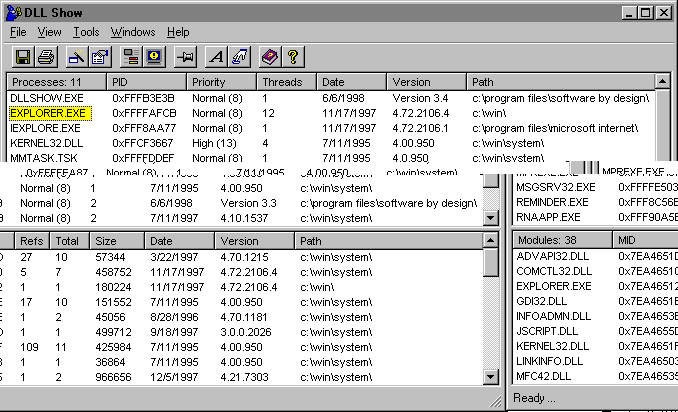The height and width of the screenshot is (412, 678).
Task: Click the Modules: 38 column header
Action: pyautogui.click(x=563, y=240)
